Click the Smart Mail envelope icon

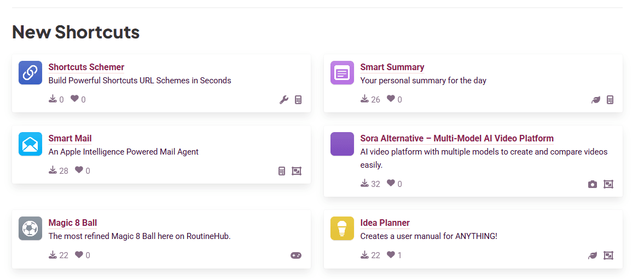[30, 144]
